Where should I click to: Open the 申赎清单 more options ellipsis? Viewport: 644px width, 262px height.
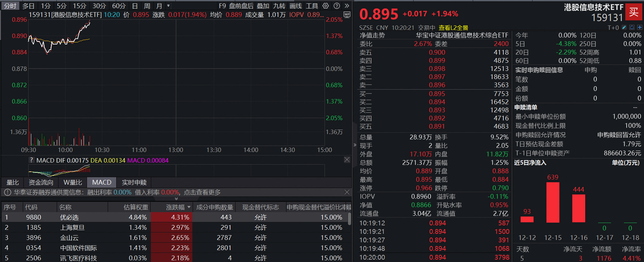635,107
